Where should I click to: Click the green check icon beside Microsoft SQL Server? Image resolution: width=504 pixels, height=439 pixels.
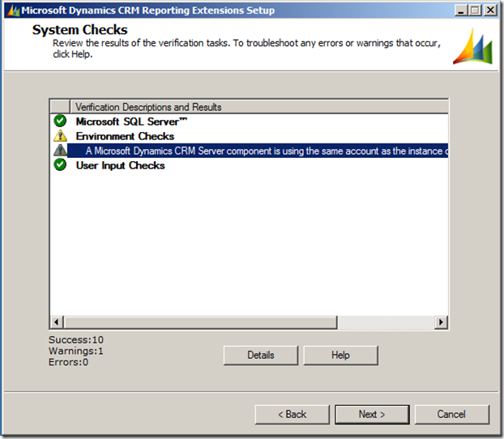coord(60,121)
